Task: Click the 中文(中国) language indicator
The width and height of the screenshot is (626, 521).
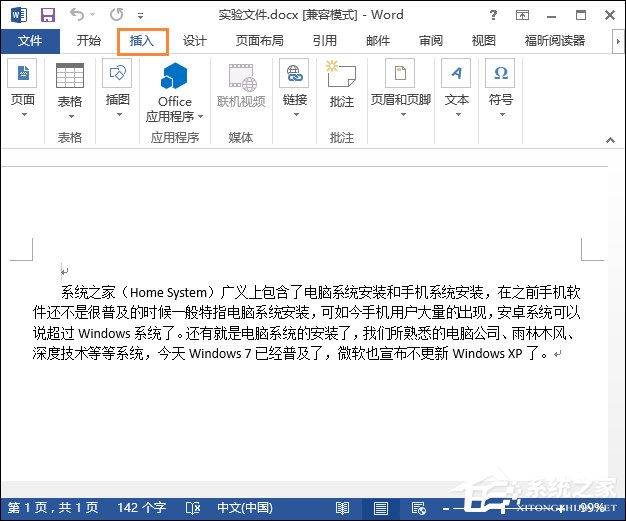Action: pyautogui.click(x=246, y=508)
